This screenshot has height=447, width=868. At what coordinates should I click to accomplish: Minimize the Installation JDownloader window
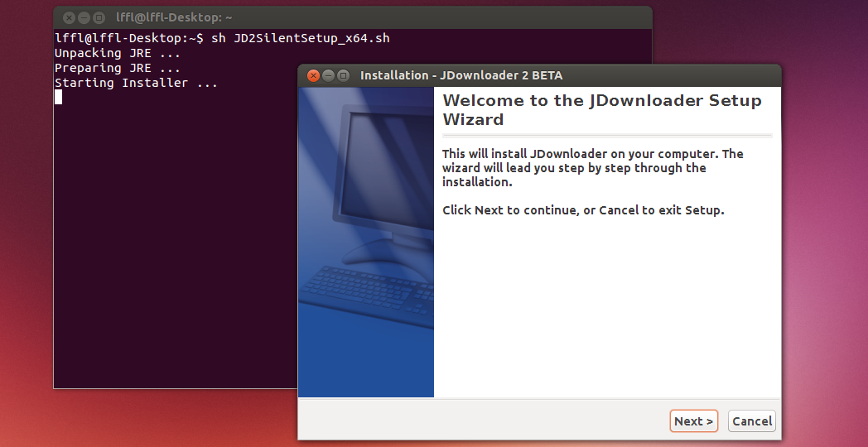pos(328,76)
